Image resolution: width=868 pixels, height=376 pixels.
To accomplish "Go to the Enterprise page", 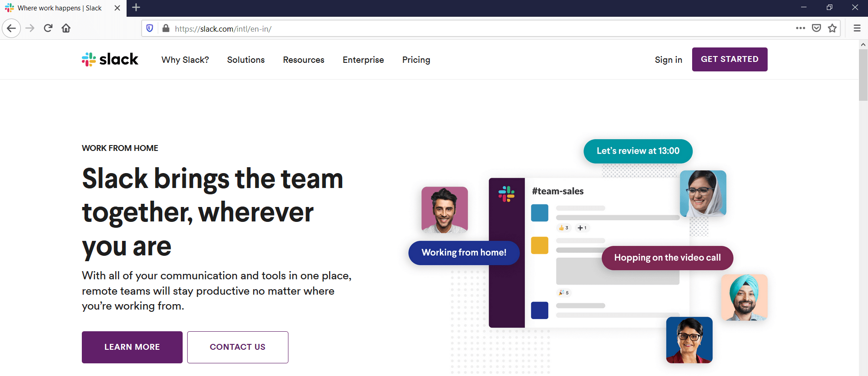I will (363, 60).
